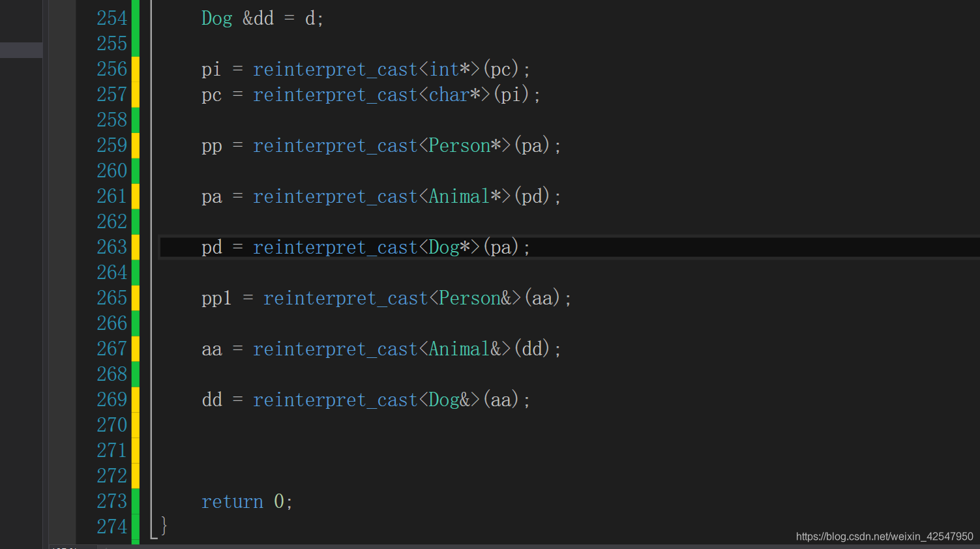The width and height of the screenshot is (980, 549).
Task: Click line number 274
Action: 111,527
